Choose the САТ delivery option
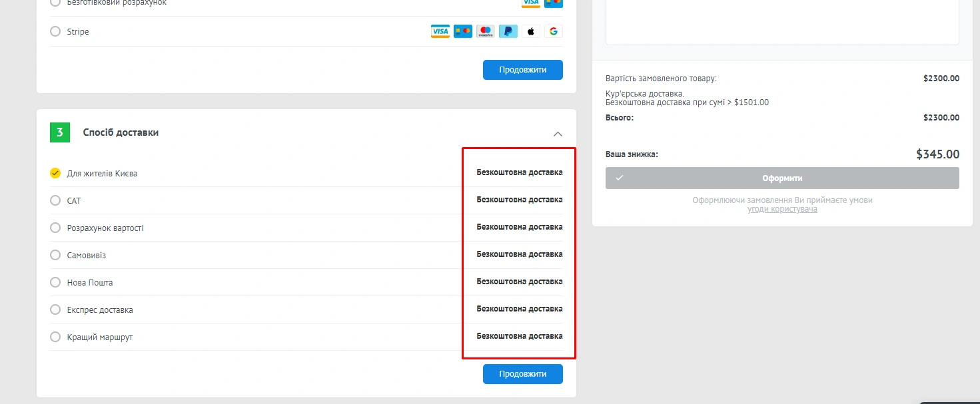This screenshot has width=980, height=404. (55, 200)
